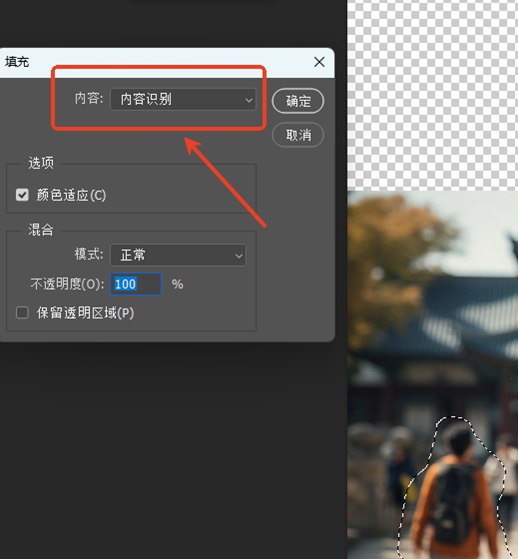This screenshot has width=518, height=559.
Task: Click the 颜色适应(C) label text
Action: point(71,195)
